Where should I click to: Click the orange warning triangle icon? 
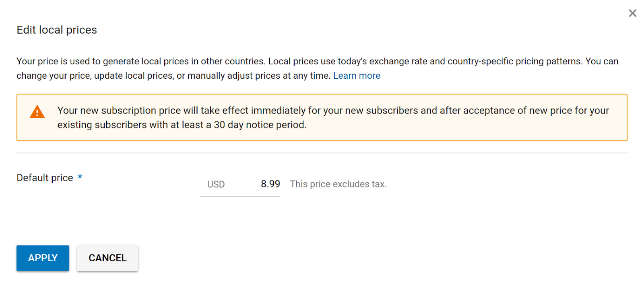click(37, 112)
